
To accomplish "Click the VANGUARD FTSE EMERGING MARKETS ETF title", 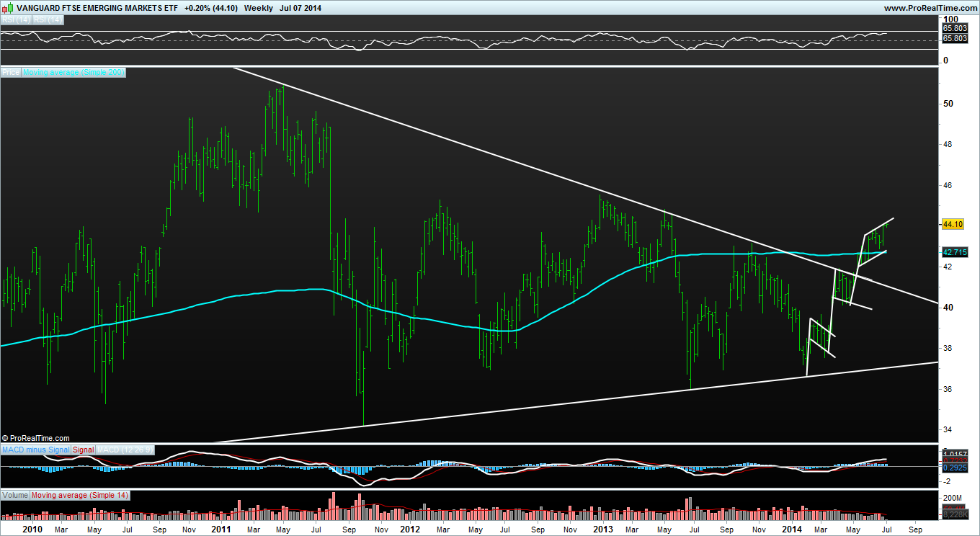I will (96, 8).
